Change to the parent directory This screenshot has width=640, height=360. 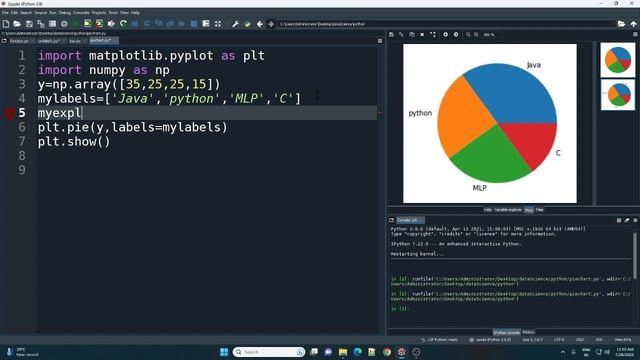[633, 24]
